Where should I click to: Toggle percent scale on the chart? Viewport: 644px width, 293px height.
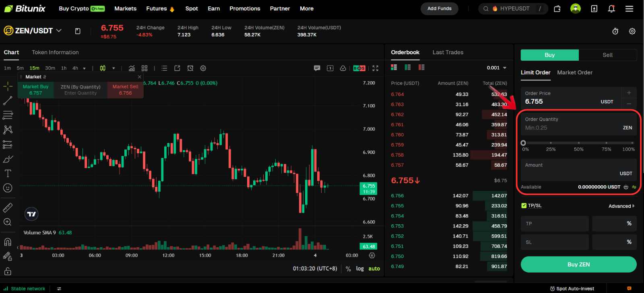pyautogui.click(x=348, y=269)
